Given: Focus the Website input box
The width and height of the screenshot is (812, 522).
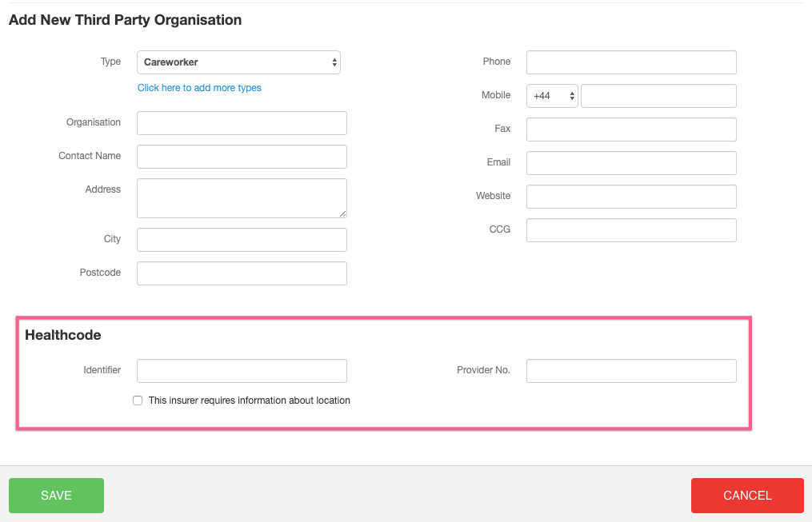Looking at the screenshot, I should (x=630, y=197).
